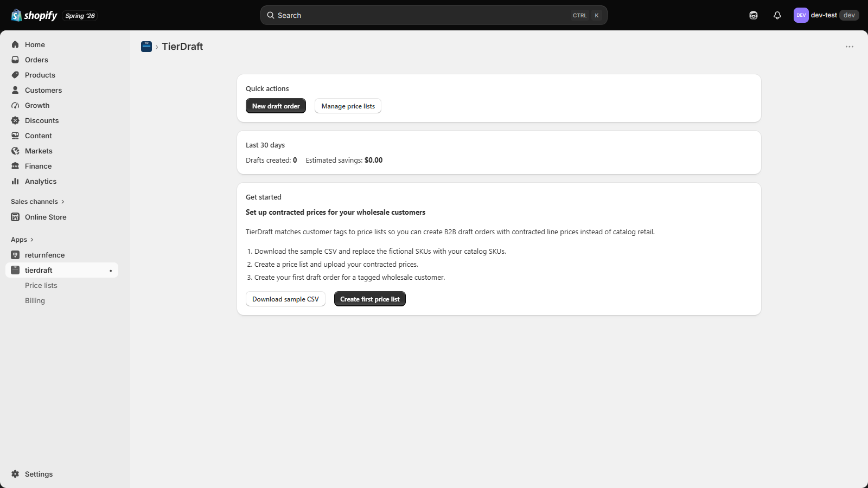This screenshot has height=488, width=868.
Task: Open the page more actions ellipsis
Action: pos(850,47)
